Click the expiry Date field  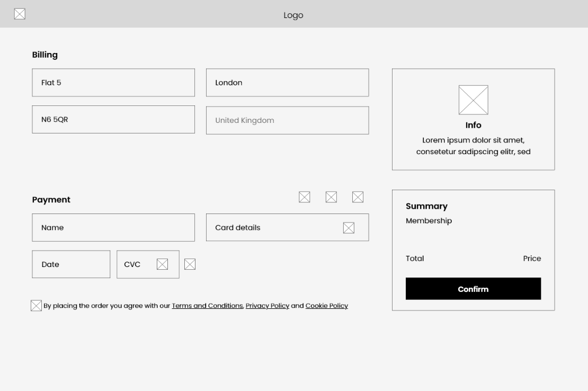click(x=71, y=264)
